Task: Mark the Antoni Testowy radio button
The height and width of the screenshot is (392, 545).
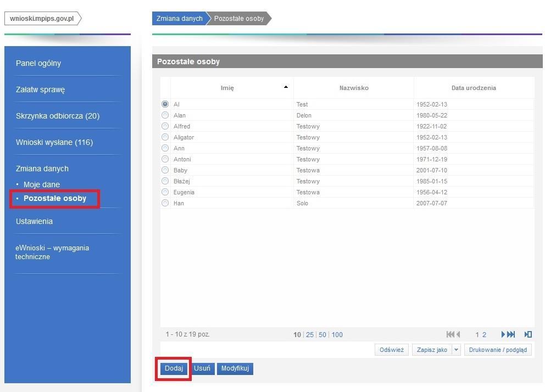Action: pos(165,159)
